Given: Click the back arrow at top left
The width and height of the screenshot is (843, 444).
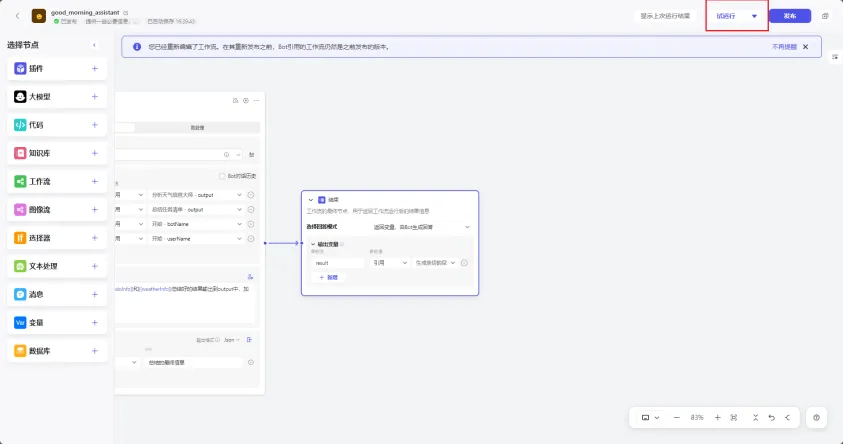Looking at the screenshot, I should [17, 16].
